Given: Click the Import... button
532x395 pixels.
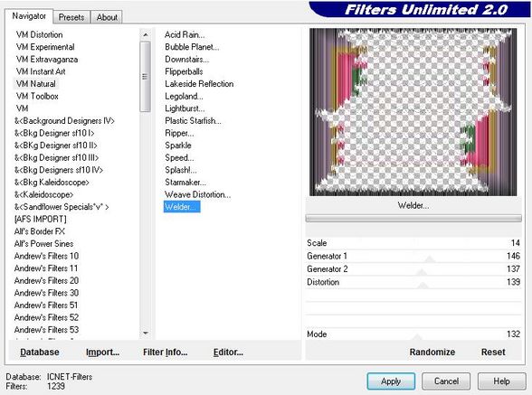Looking at the screenshot, I should coord(102,352).
